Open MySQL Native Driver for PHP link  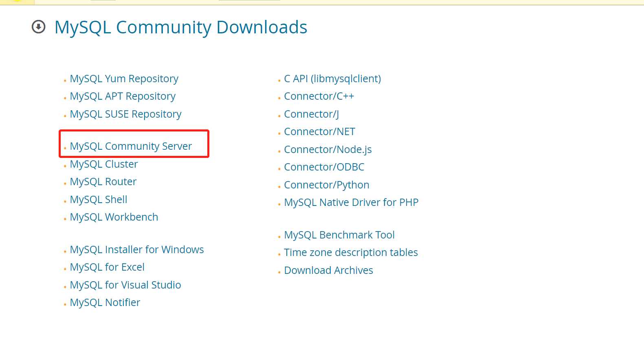[352, 202]
